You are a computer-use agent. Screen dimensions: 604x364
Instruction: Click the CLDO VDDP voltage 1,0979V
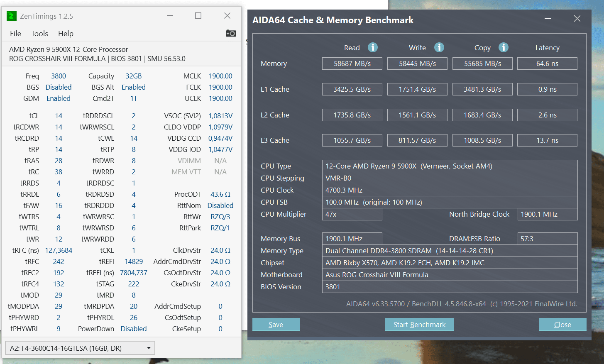[220, 127]
